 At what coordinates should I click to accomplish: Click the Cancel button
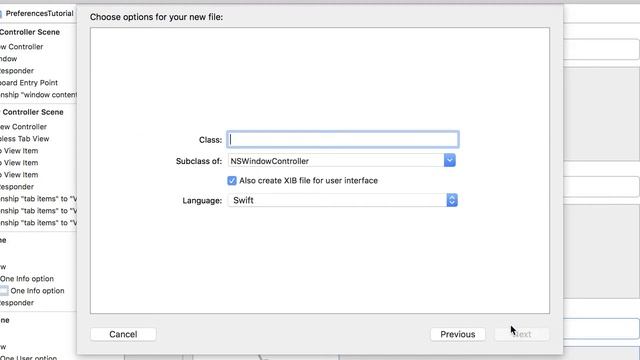point(123,334)
